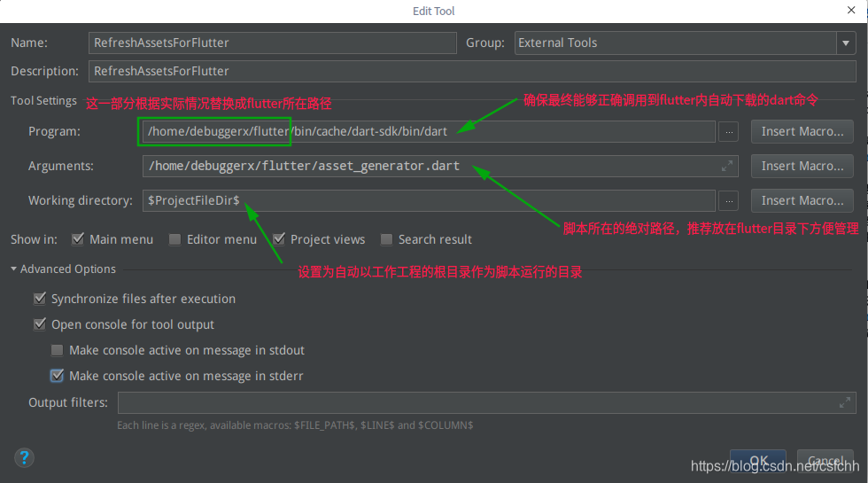Focus the Name input field
The width and height of the screenshot is (868, 483).
tap(273, 43)
